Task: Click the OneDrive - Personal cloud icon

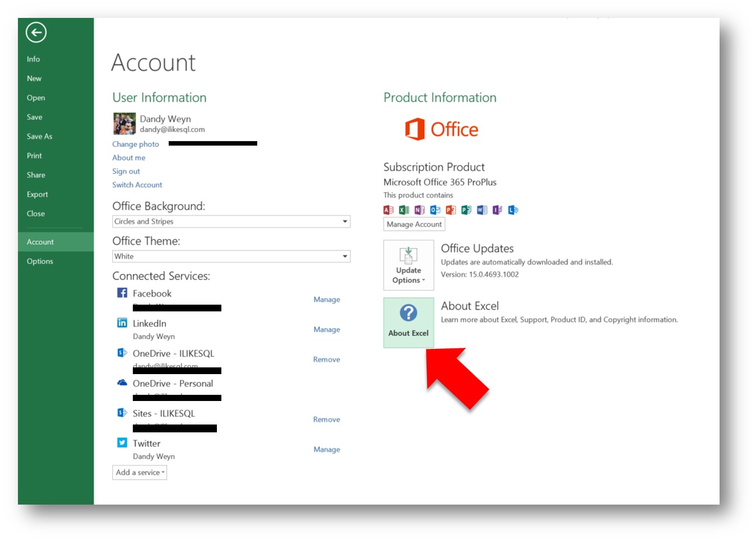Action: click(x=122, y=383)
